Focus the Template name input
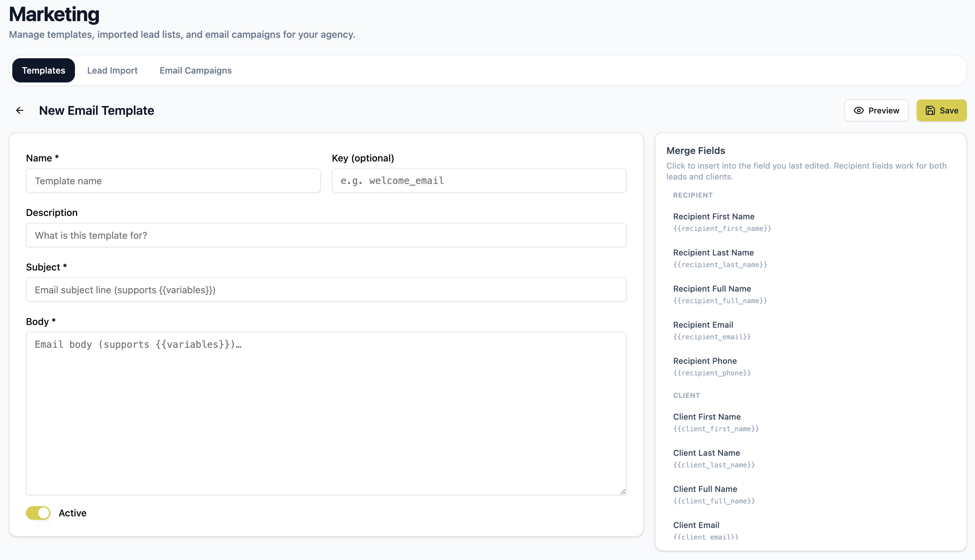The image size is (975, 560). (x=173, y=181)
